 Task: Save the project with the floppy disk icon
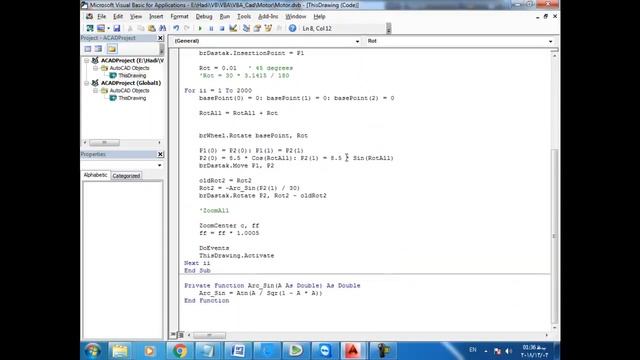[x=117, y=28]
